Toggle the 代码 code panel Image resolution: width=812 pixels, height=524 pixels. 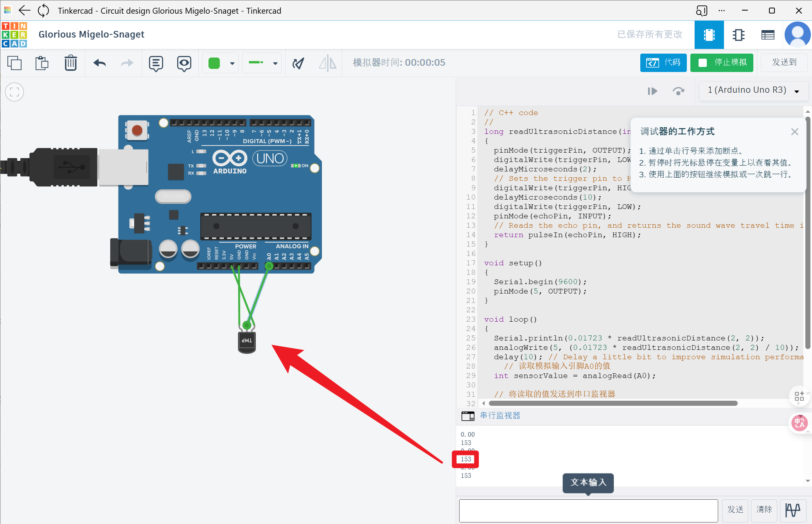point(663,63)
